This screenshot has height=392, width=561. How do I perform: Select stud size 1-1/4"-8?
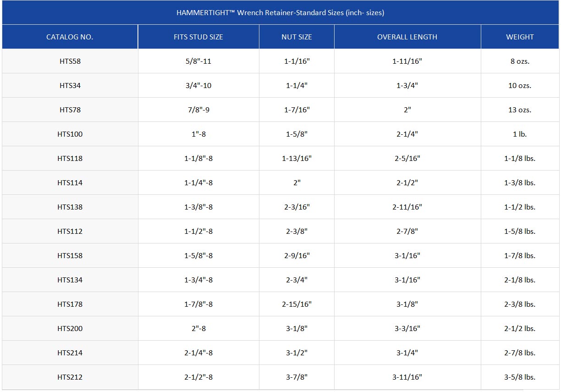(198, 183)
